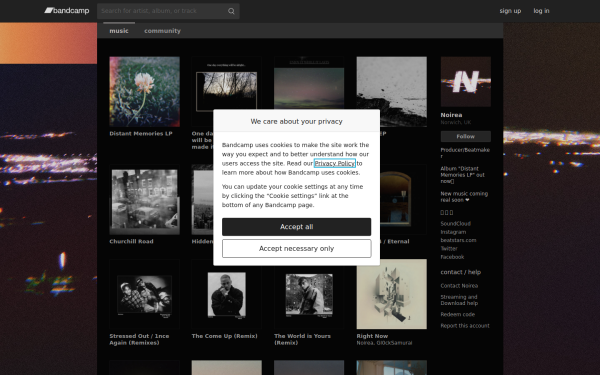Open the Distant Memories LP album cover
Screen dimensions: 600x375
click(x=144, y=91)
